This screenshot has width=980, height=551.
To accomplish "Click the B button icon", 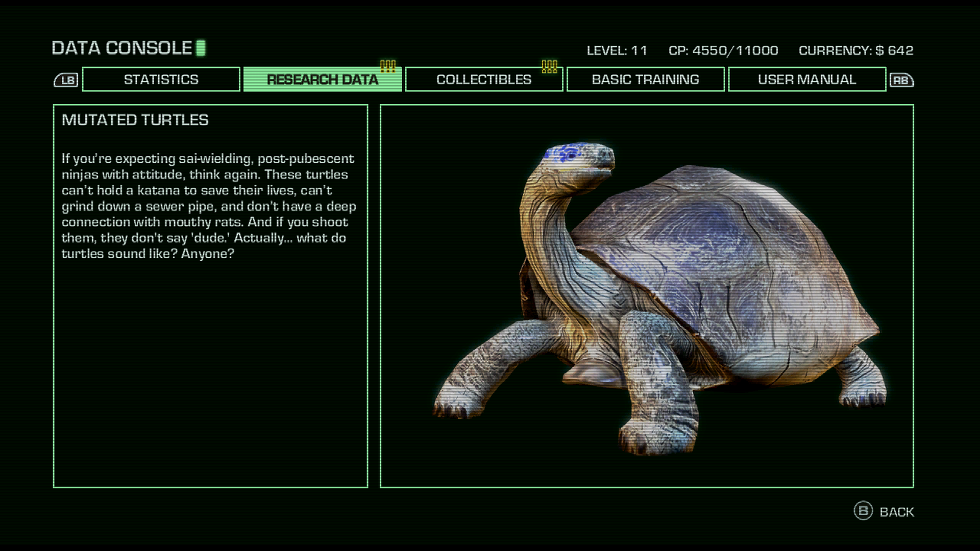I will [x=863, y=511].
